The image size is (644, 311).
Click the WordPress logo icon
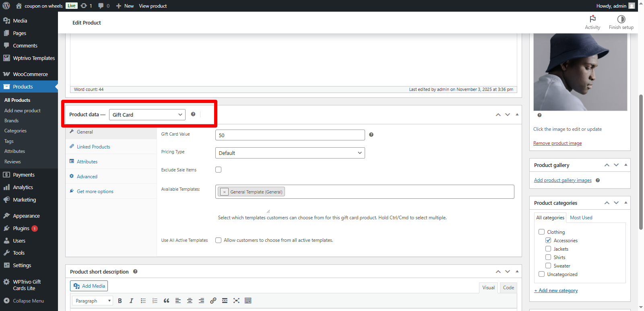6,6
